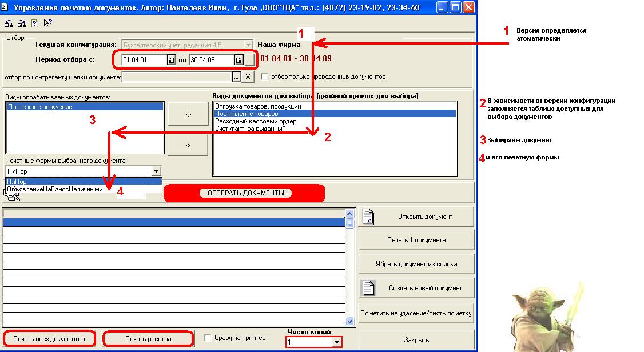Expand the 'Число копий' dropdown

point(337,342)
